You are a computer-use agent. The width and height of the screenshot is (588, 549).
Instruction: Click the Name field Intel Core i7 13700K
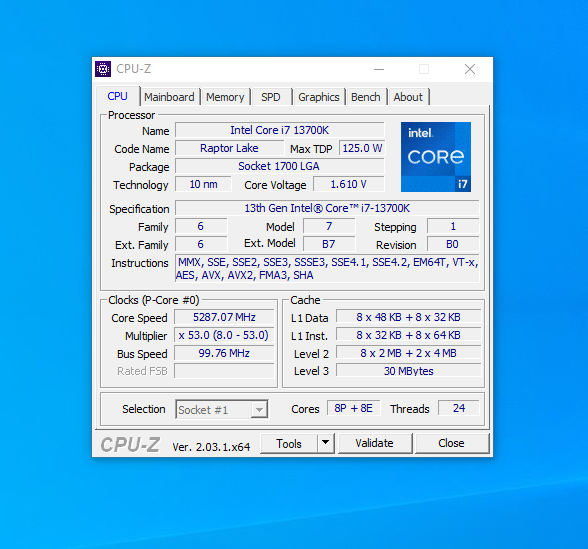280,130
